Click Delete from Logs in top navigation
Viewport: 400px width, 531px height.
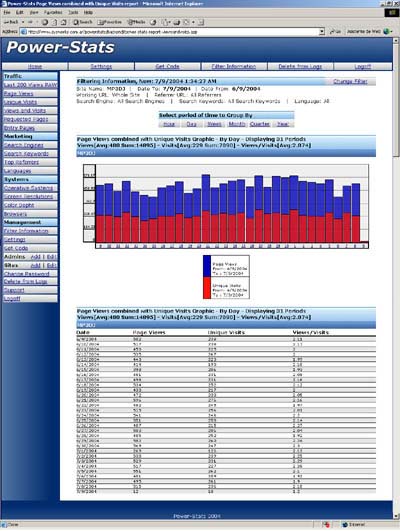[300, 66]
